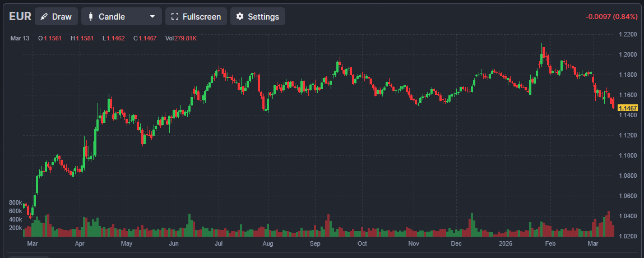This screenshot has width=644, height=258.
Task: Click the Dec label on time axis
Action: [456, 243]
